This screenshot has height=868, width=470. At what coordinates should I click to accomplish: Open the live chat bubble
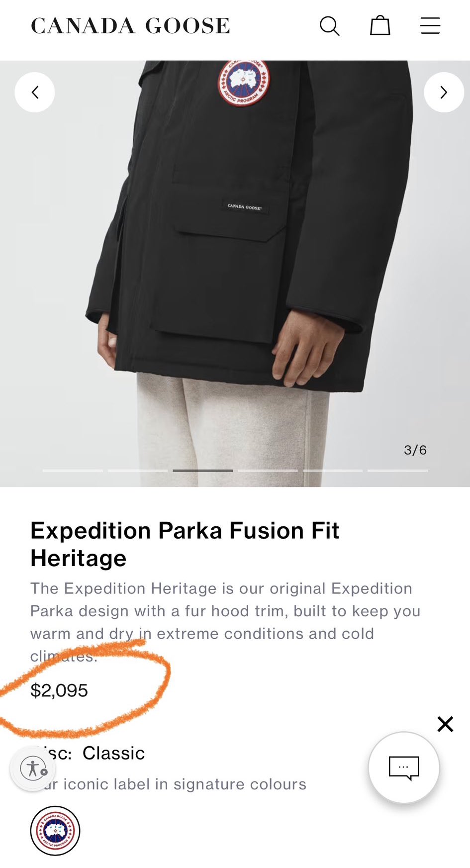coord(404,768)
